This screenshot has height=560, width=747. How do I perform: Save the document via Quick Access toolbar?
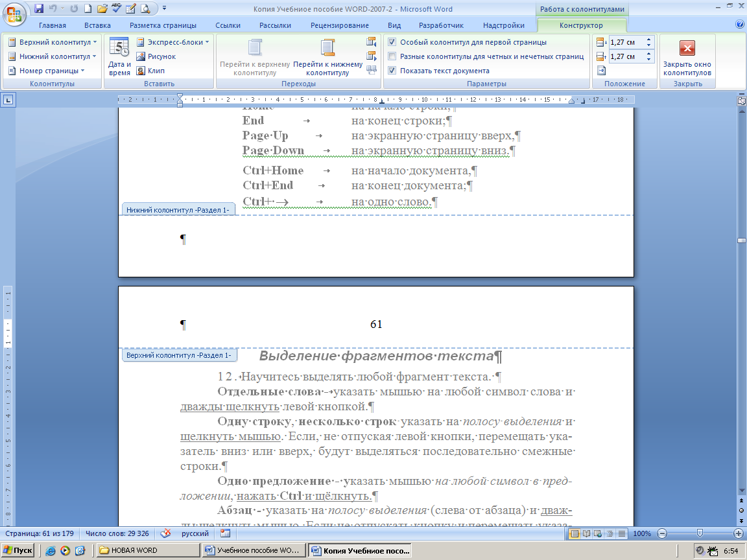coord(39,8)
